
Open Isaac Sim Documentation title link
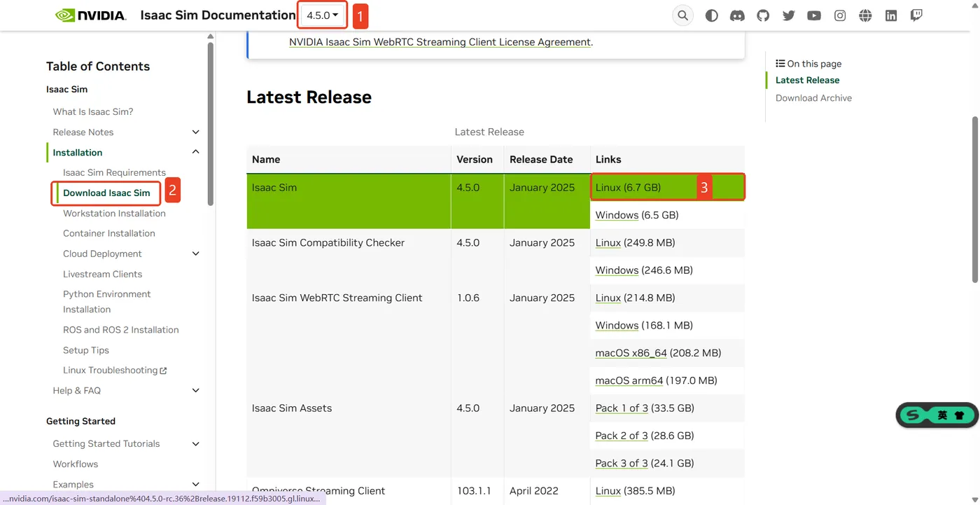(x=218, y=15)
